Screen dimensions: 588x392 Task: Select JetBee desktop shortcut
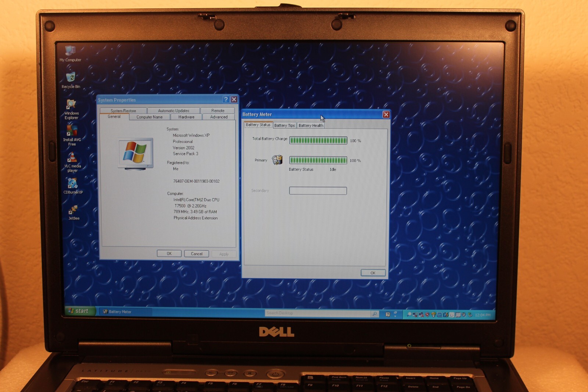point(73,213)
